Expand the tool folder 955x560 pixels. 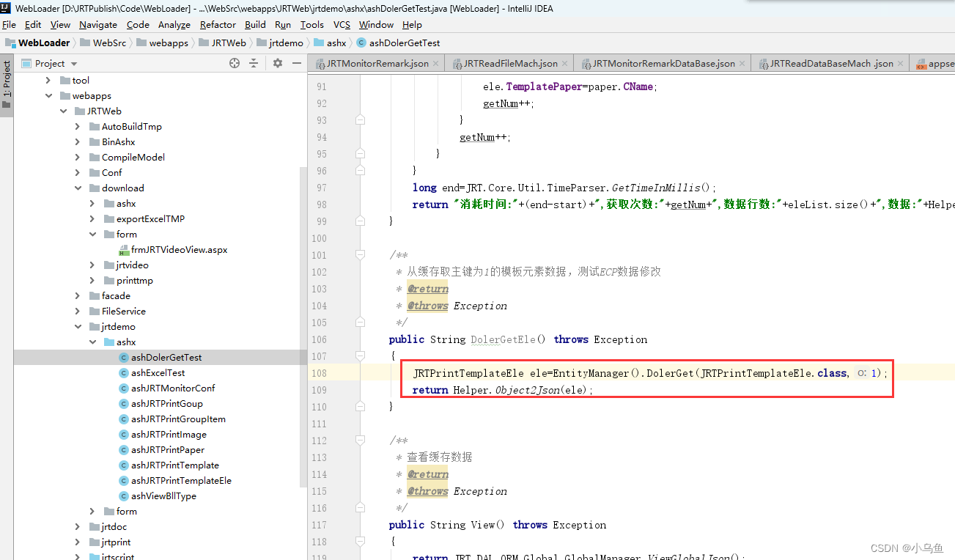(48, 81)
